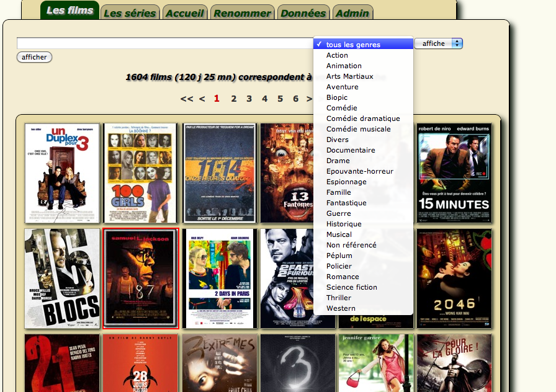Open page 6 of film results
The height and width of the screenshot is (392, 556).
pyautogui.click(x=296, y=99)
